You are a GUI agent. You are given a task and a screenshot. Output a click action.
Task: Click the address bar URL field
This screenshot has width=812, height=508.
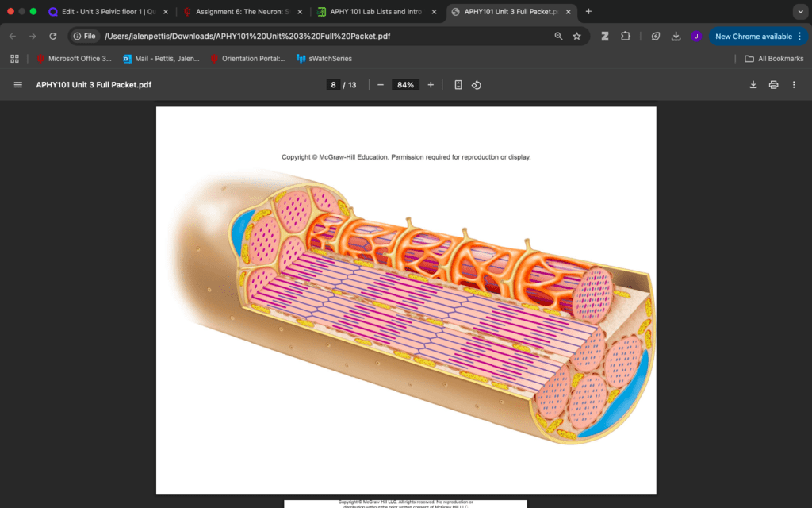click(x=247, y=37)
